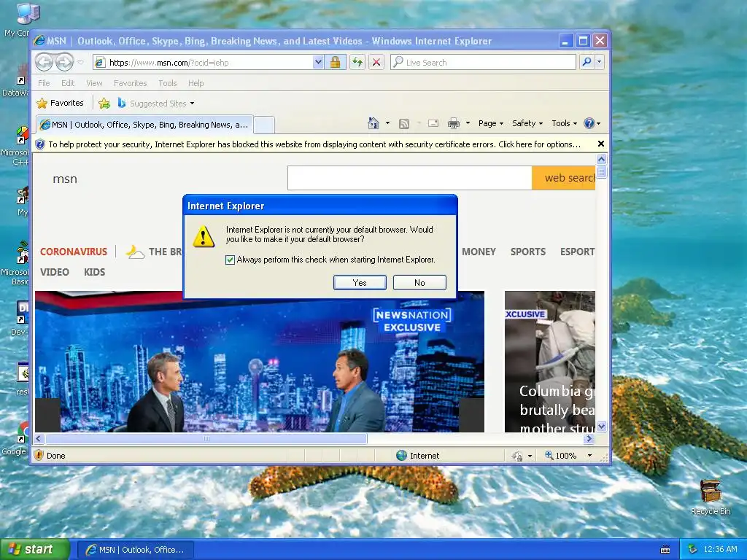This screenshot has width=747, height=560.
Task: Close the security information bar
Action: [601, 144]
